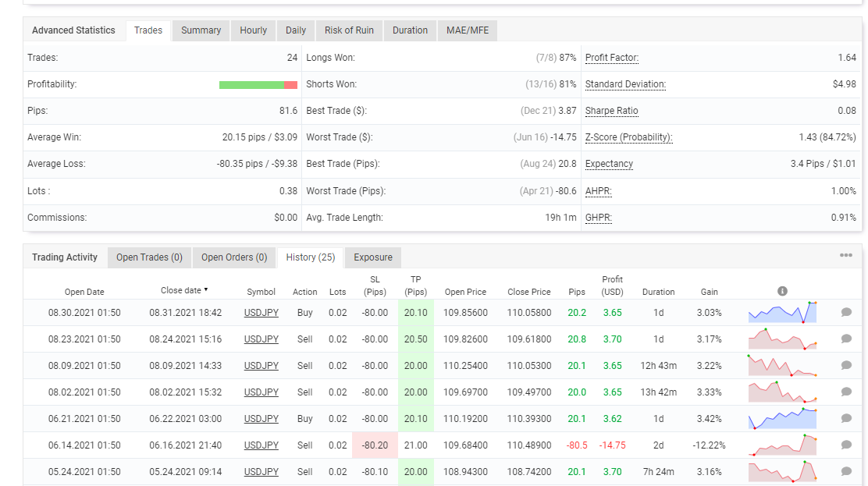Click the info icon in history header
The width and height of the screenshot is (868, 486).
[x=782, y=291]
